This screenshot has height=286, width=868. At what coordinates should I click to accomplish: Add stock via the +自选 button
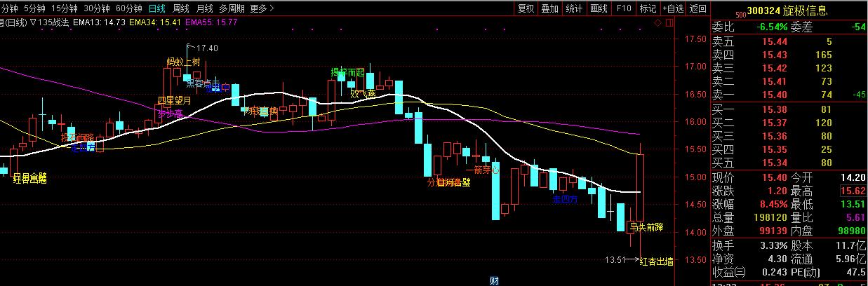pyautogui.click(x=672, y=9)
